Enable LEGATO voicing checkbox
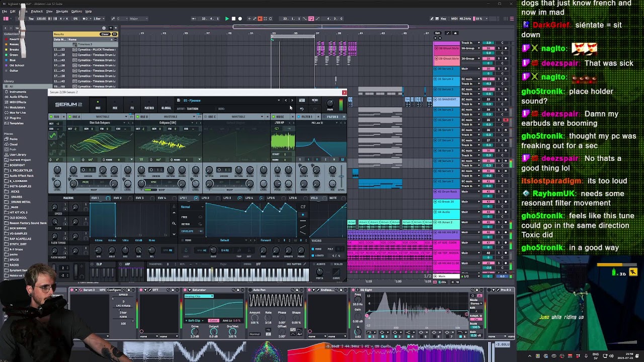Screen dimensions: 644x362 [314, 255]
